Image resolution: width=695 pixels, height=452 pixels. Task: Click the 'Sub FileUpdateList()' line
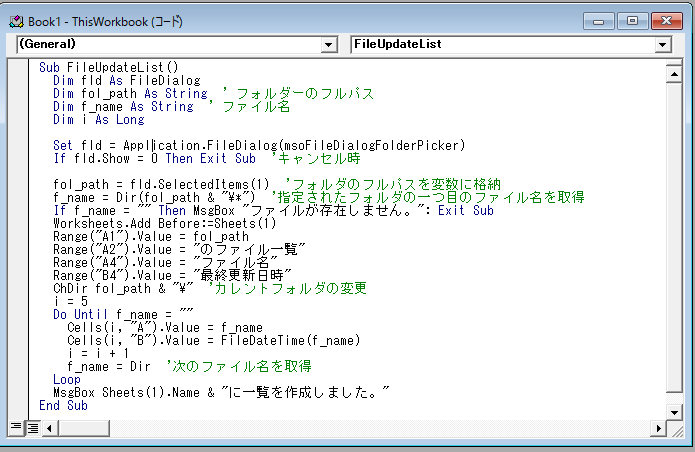click(109, 67)
